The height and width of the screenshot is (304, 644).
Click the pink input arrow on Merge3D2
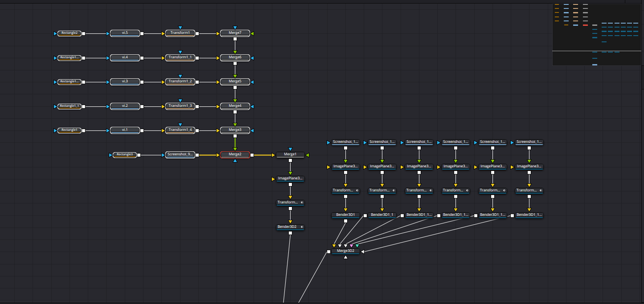(351, 246)
